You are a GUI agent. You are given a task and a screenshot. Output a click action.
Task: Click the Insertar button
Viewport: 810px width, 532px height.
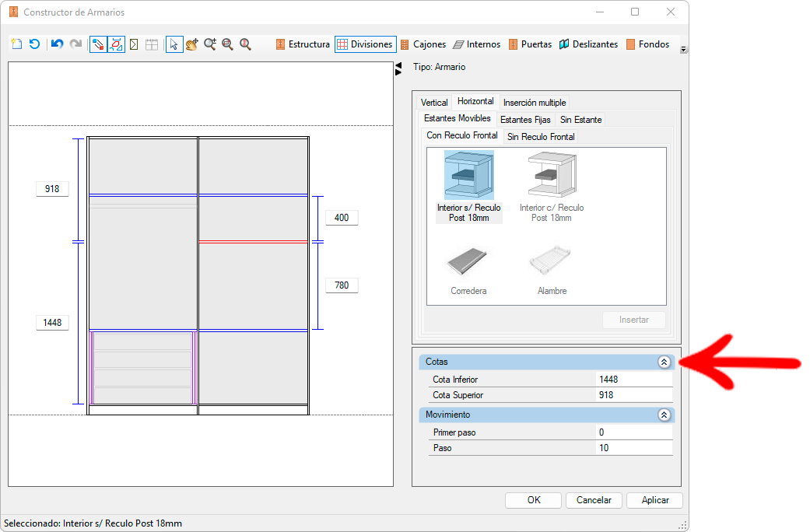[634, 320]
